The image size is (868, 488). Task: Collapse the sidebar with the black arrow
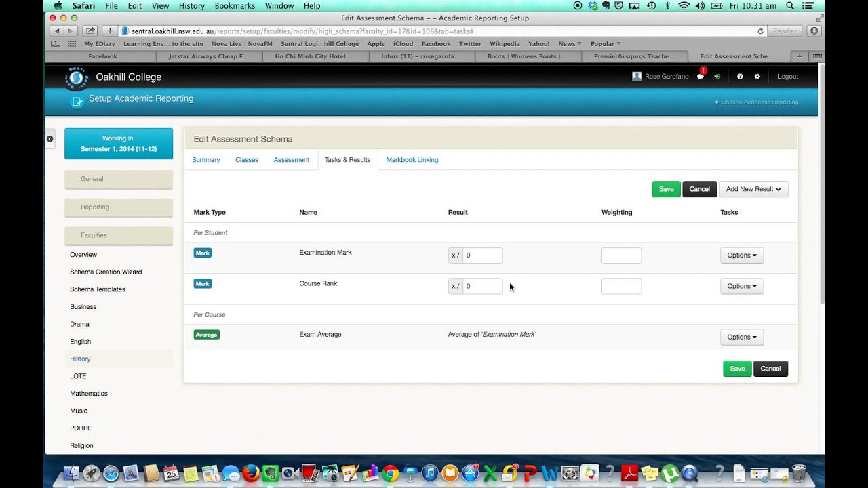(50, 138)
